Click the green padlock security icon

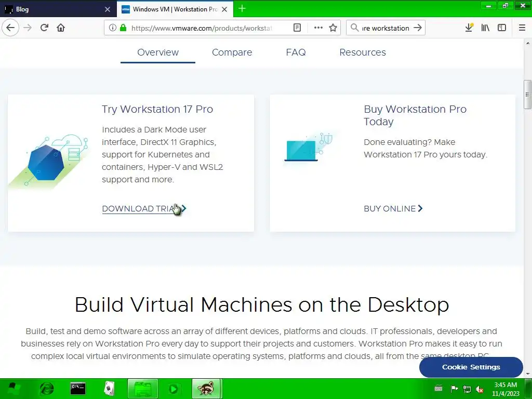(123, 28)
